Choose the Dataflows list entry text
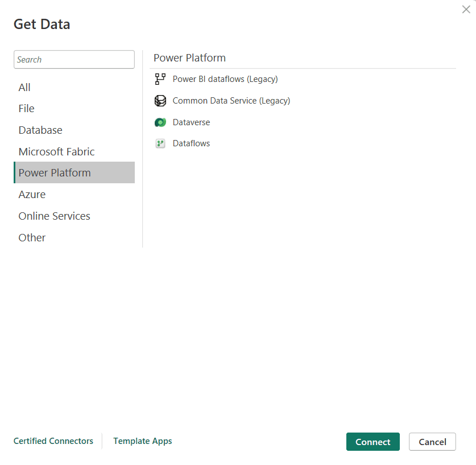 (x=191, y=143)
